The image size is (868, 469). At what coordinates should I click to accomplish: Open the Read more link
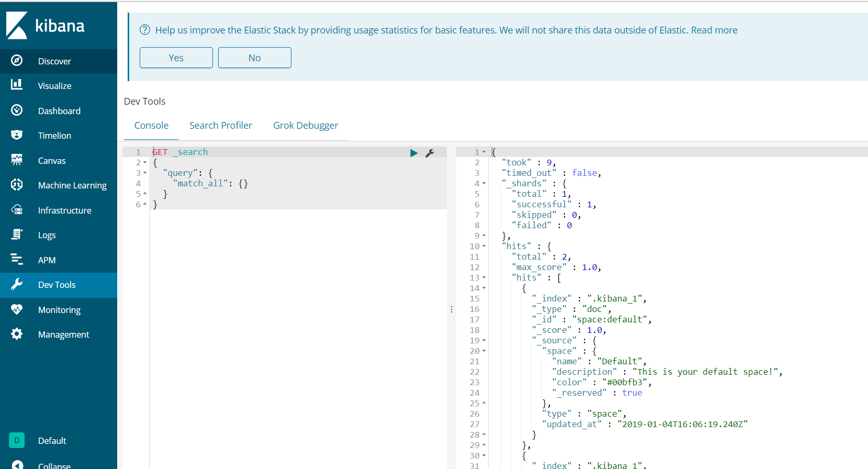(714, 30)
